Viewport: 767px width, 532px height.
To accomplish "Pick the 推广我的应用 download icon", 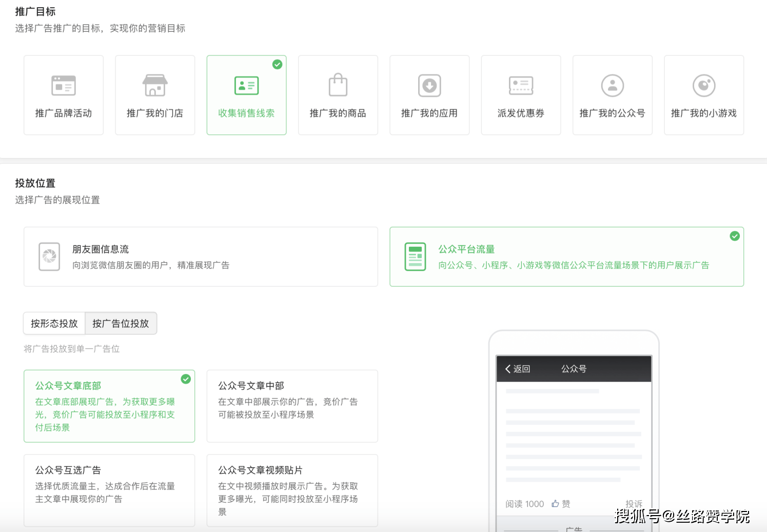I will pos(429,86).
